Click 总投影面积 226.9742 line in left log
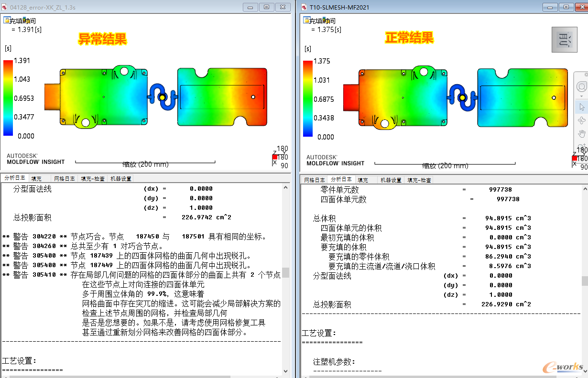 [x=122, y=217]
